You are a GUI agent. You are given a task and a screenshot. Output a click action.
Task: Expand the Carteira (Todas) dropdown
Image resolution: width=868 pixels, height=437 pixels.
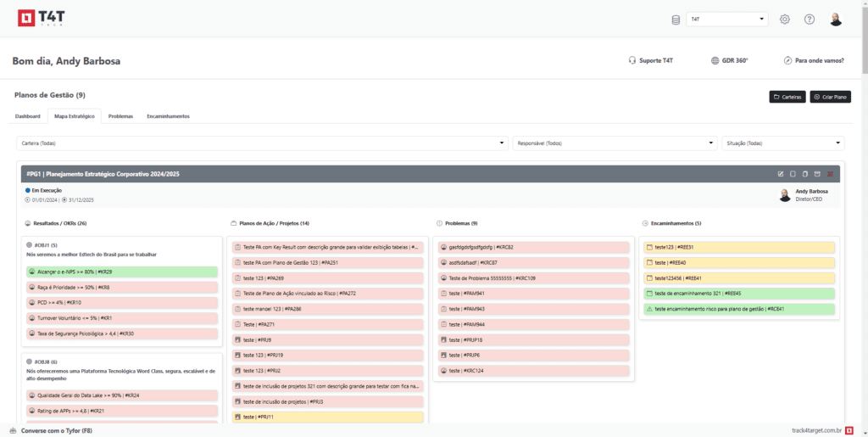click(262, 143)
